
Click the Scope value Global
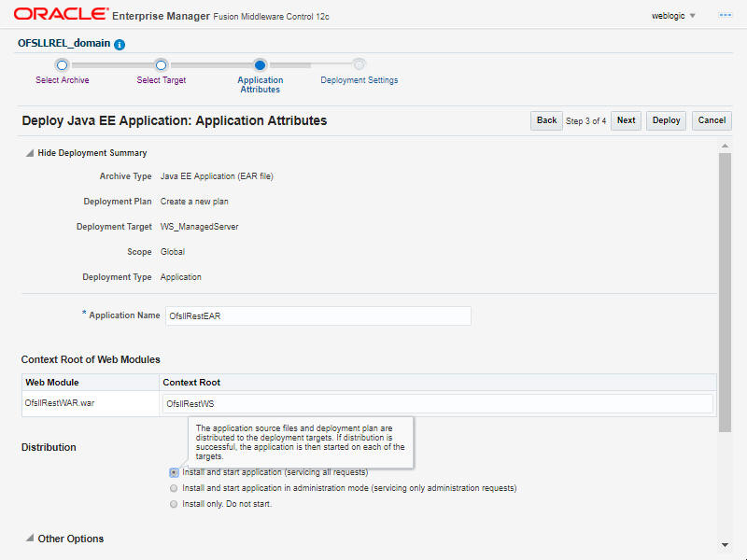173,252
